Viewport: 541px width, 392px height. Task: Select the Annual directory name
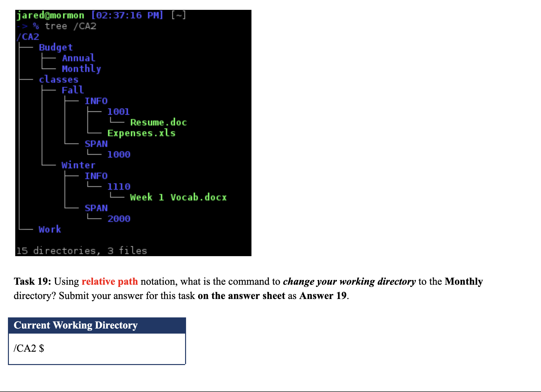coord(78,58)
